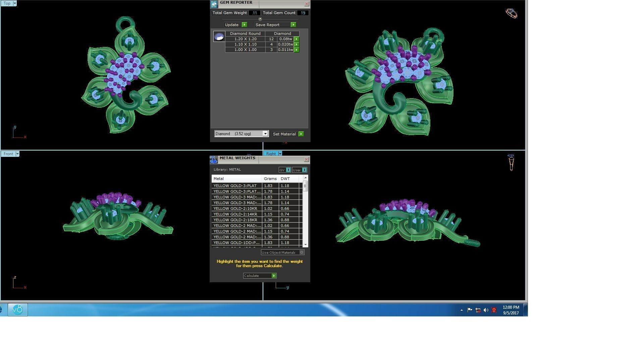Click the tool icon in Right viewport corner

tap(511, 163)
